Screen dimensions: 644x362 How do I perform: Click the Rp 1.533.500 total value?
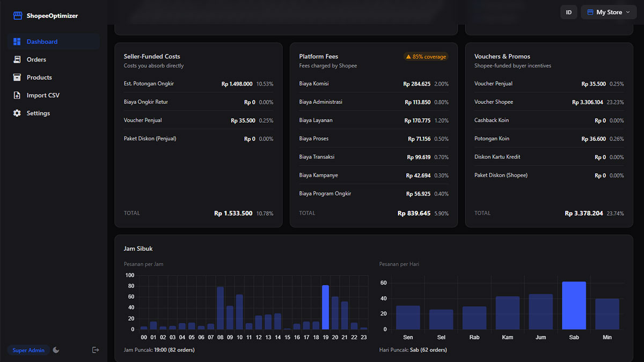pos(233,213)
